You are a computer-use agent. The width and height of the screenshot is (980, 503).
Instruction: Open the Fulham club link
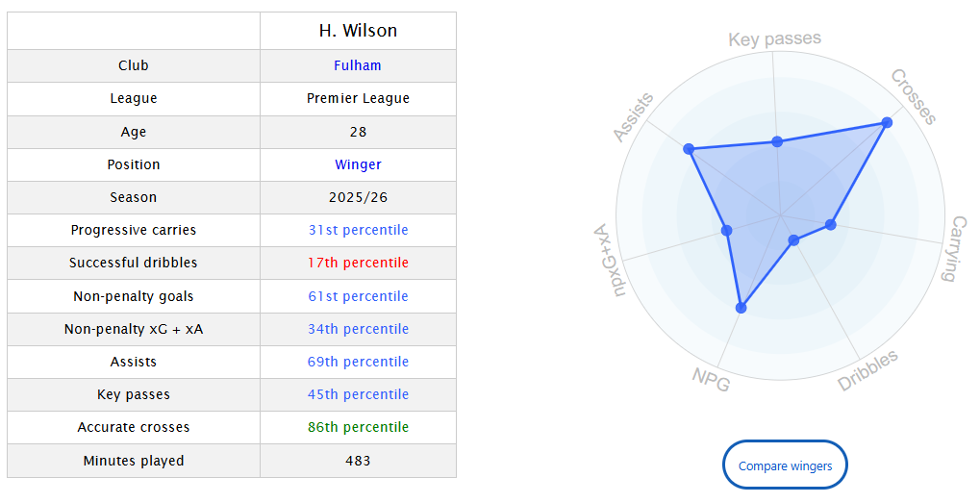coord(358,65)
